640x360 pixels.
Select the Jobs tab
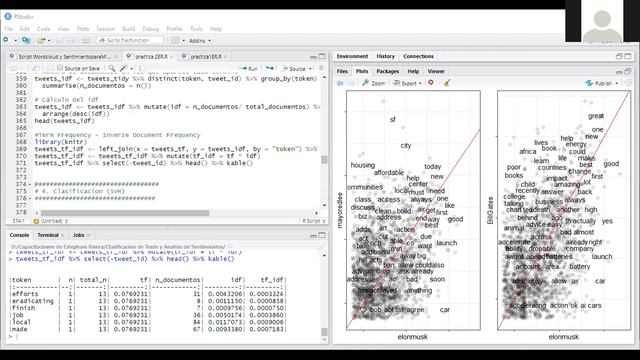pyautogui.click(x=78, y=235)
